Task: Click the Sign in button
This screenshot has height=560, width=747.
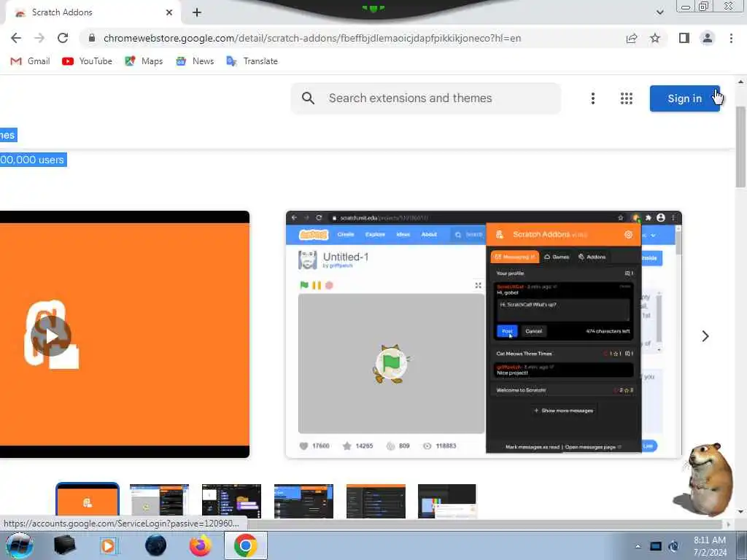Action: click(x=684, y=98)
